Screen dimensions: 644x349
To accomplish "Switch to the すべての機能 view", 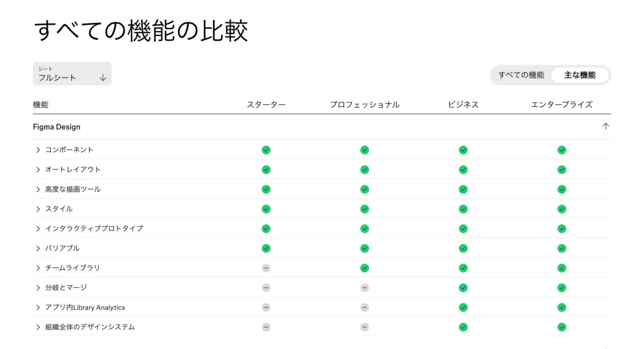I will [x=521, y=75].
